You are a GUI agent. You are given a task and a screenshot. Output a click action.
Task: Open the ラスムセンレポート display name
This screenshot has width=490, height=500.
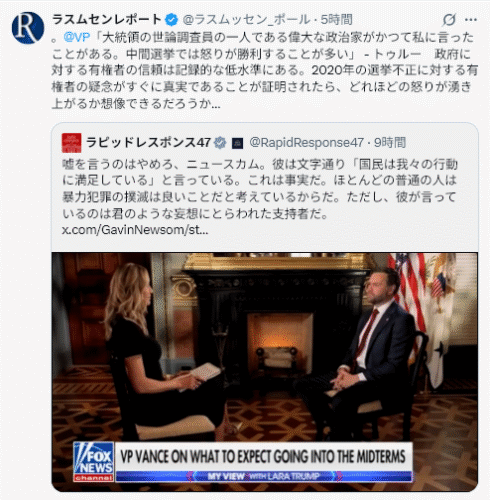[x=107, y=20]
